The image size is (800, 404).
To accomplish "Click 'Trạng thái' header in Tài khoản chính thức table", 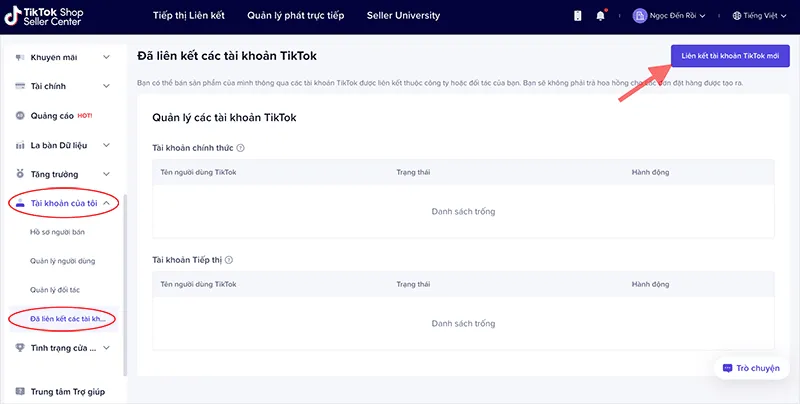I will [413, 172].
